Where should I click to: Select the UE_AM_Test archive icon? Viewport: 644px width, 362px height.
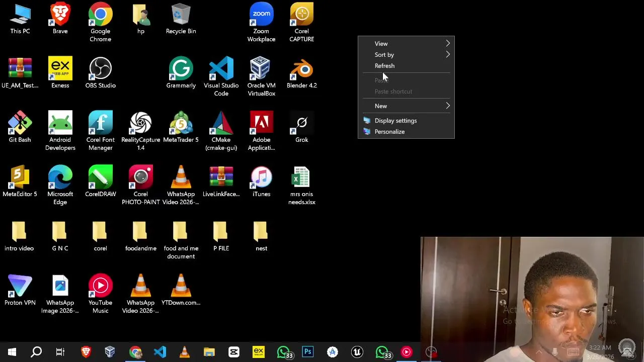click(20, 73)
